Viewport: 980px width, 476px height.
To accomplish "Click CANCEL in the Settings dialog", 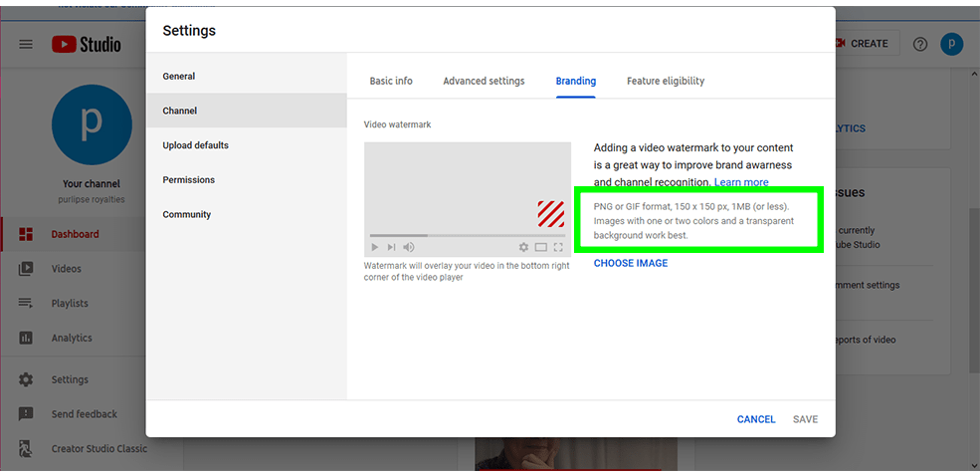I will (756, 419).
